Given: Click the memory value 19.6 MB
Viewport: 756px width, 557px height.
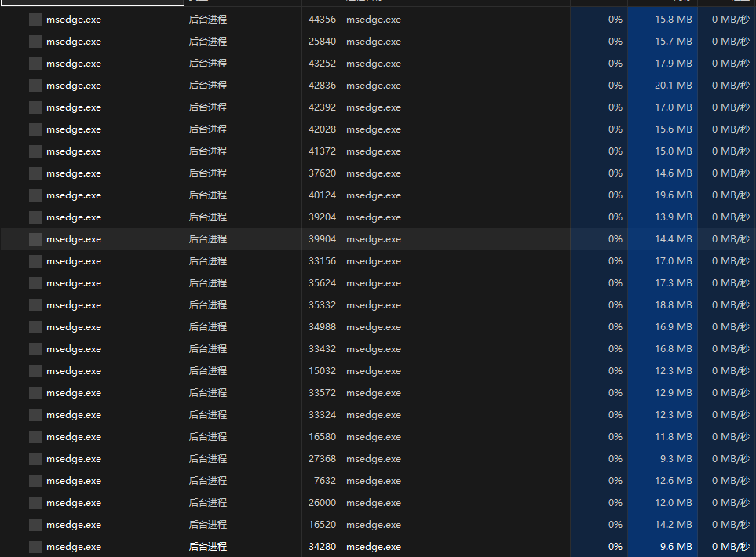Looking at the screenshot, I should point(673,195).
